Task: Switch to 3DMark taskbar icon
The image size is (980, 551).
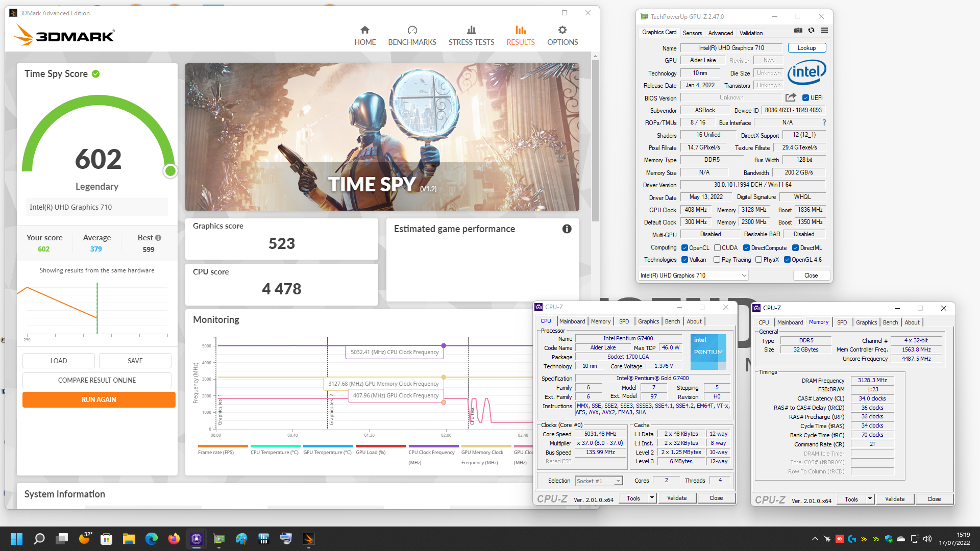Action: coord(308,539)
